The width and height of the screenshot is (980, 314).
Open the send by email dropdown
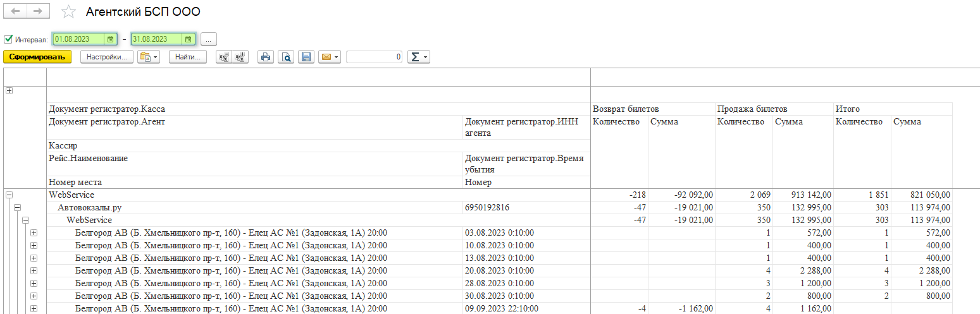tap(329, 57)
